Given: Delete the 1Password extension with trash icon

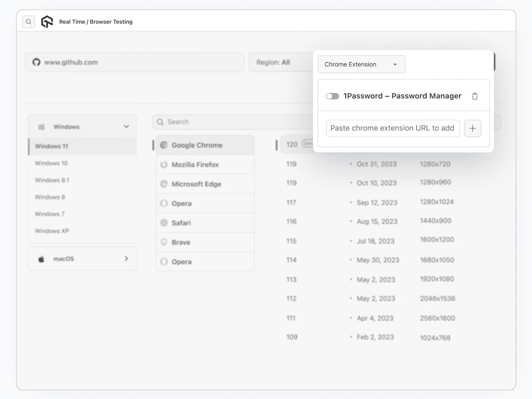Looking at the screenshot, I should (474, 96).
